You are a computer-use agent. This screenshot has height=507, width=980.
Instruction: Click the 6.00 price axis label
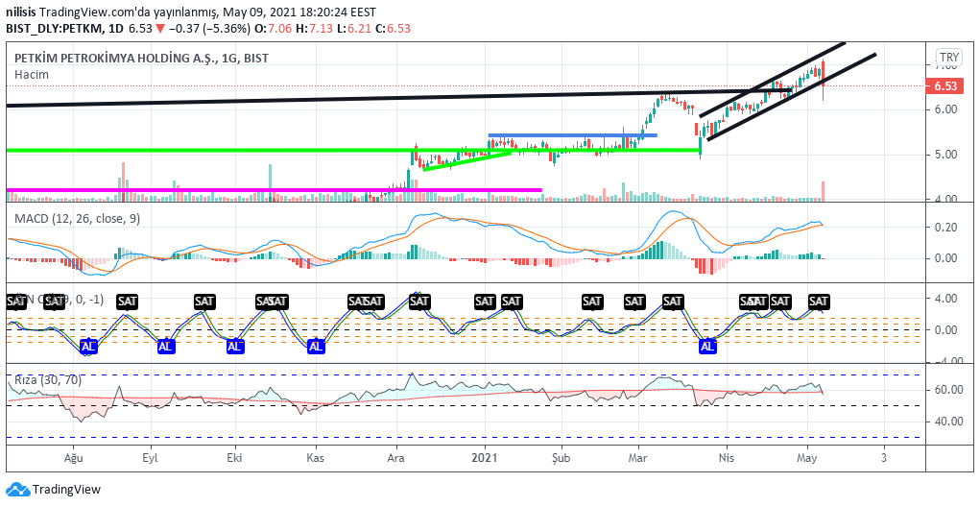tap(947, 109)
